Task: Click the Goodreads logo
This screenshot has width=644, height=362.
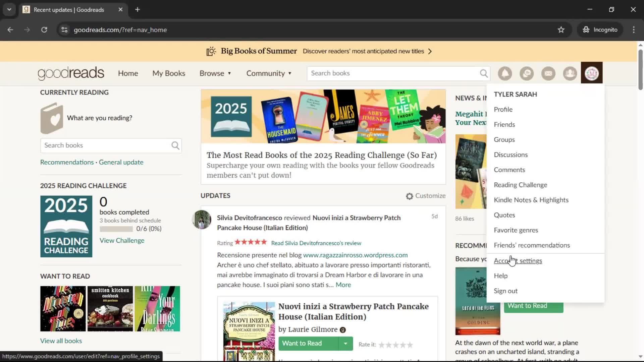Action: pyautogui.click(x=71, y=73)
